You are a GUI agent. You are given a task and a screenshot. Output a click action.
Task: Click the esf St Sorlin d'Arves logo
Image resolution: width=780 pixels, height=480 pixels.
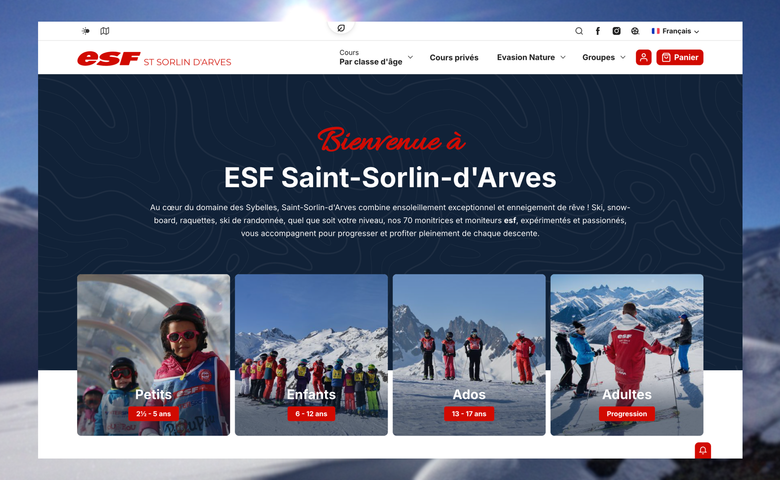(x=154, y=59)
